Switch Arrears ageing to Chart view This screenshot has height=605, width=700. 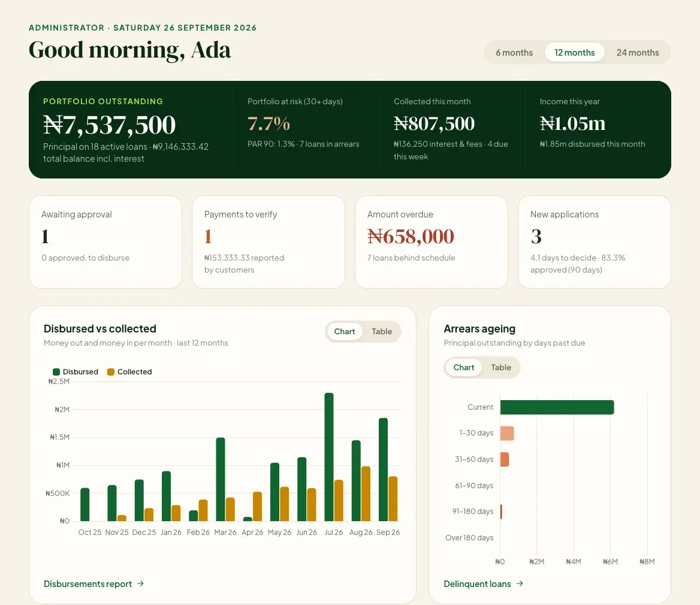click(463, 368)
